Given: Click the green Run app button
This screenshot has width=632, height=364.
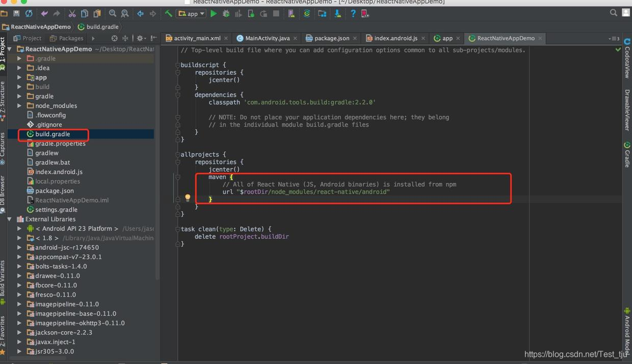Looking at the screenshot, I should pyautogui.click(x=214, y=13).
